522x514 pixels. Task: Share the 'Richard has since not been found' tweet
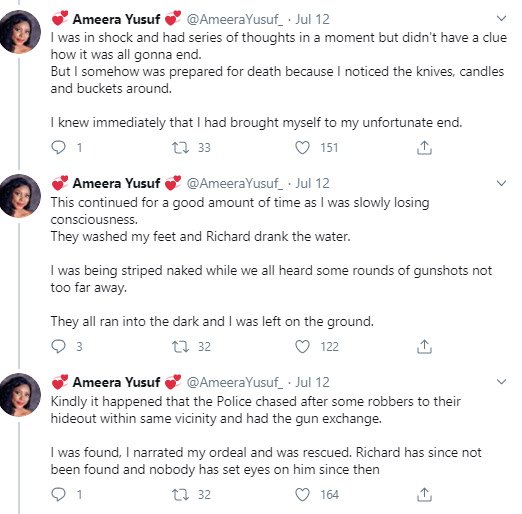(424, 495)
